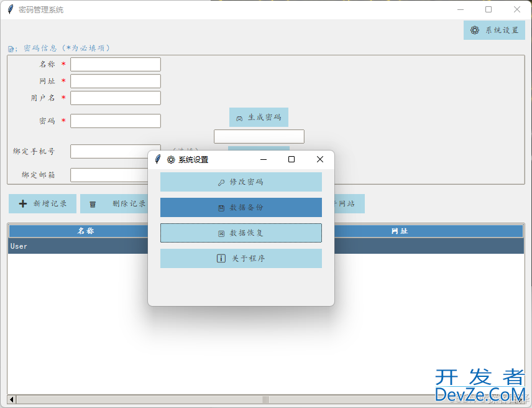Click the 用户名 input field

[116, 98]
